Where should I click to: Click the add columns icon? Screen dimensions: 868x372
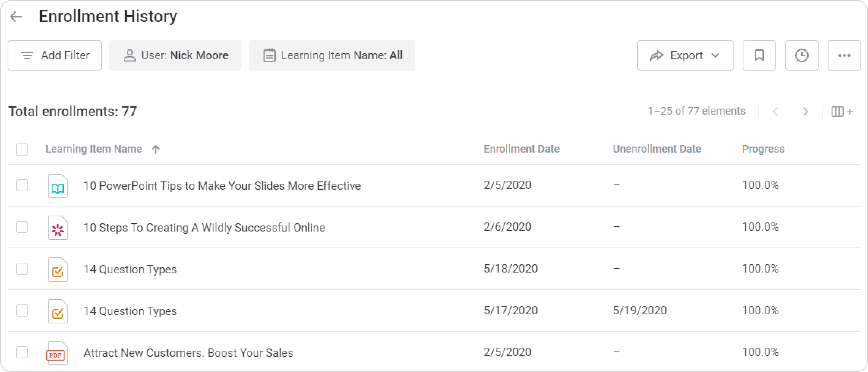[842, 112]
